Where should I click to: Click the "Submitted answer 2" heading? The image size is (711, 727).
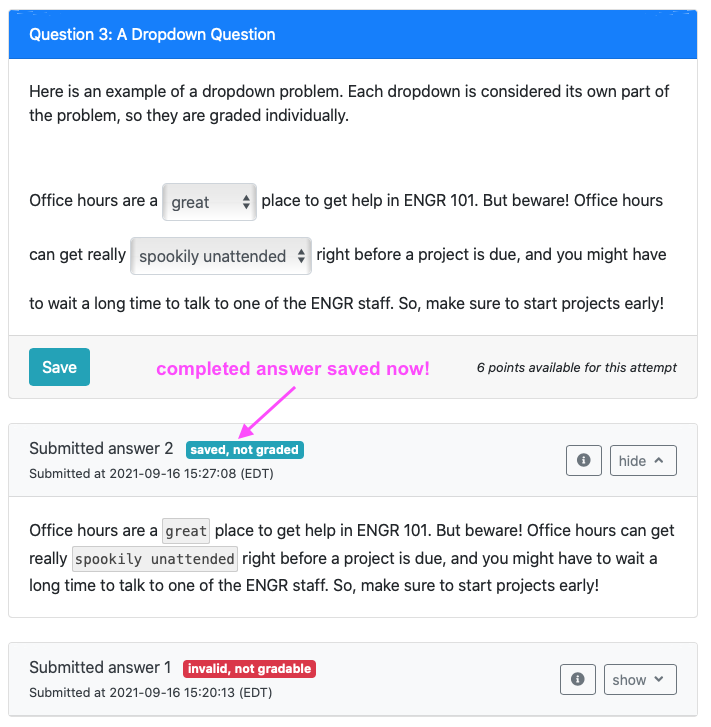click(101, 448)
